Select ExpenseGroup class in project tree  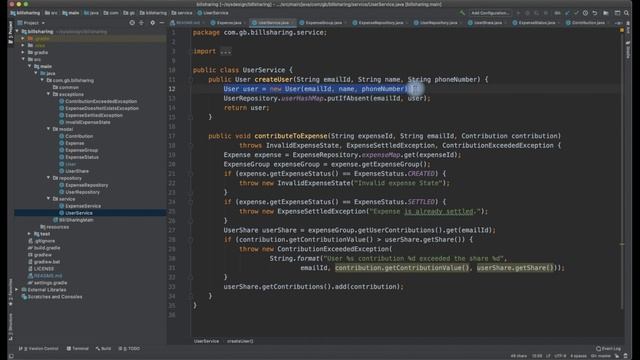click(81, 150)
